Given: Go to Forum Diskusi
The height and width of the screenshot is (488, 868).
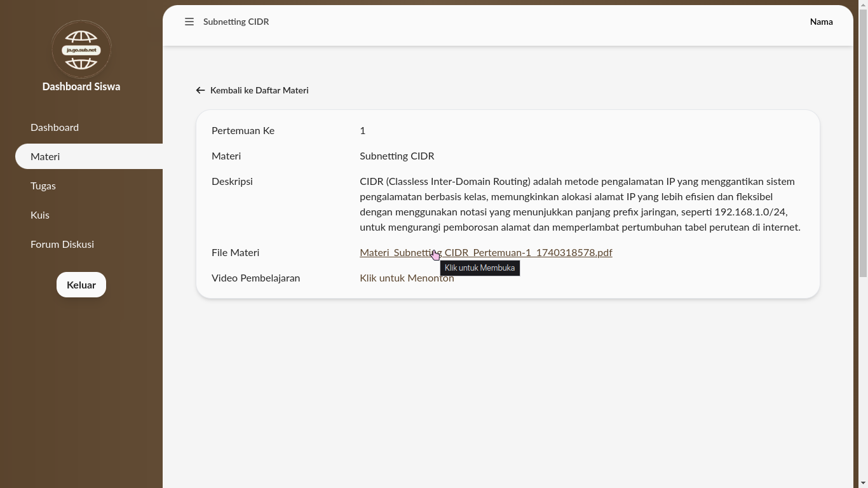Looking at the screenshot, I should (62, 244).
